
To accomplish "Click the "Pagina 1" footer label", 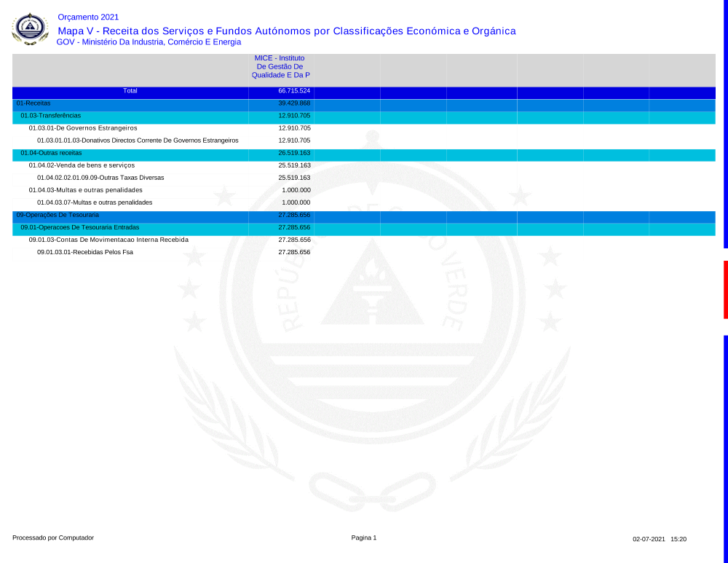I will click(x=364, y=538).
